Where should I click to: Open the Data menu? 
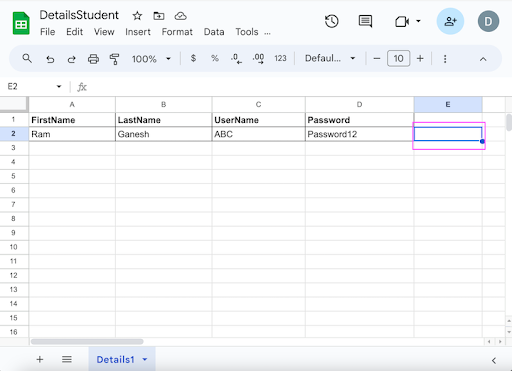coord(214,32)
